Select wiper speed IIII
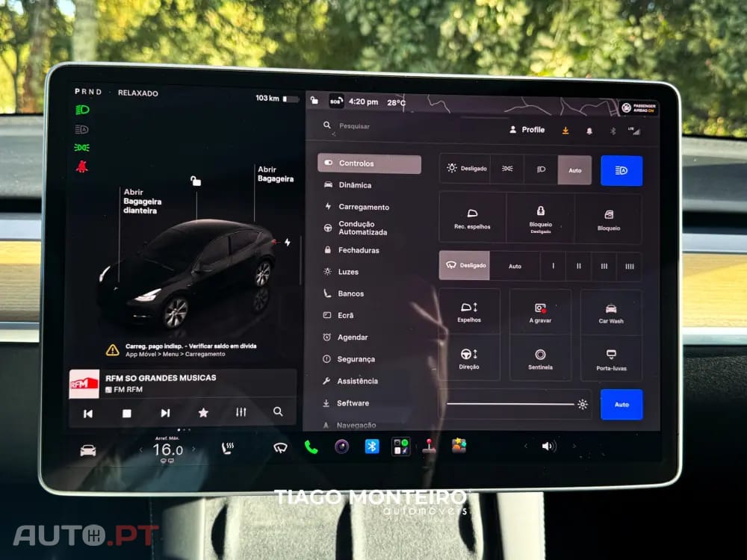The image size is (747, 560). click(629, 267)
